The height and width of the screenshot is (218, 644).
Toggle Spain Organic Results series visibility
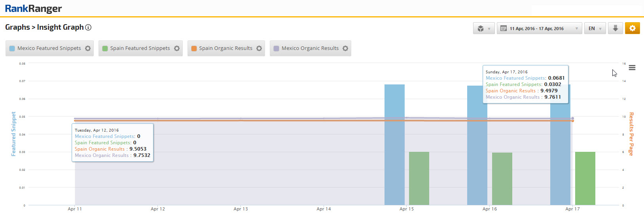tap(225, 48)
